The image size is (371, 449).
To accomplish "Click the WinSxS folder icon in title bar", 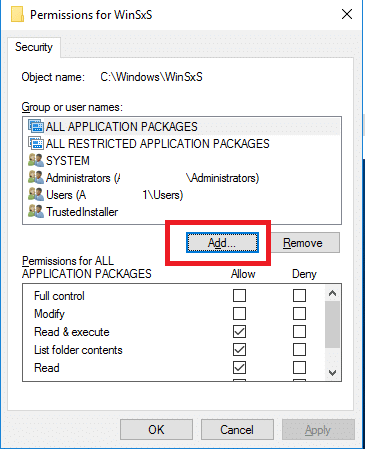I will point(17,15).
